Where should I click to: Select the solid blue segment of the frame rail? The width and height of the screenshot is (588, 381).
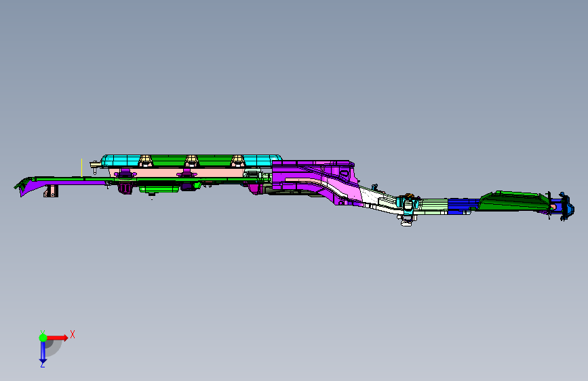click(463, 206)
